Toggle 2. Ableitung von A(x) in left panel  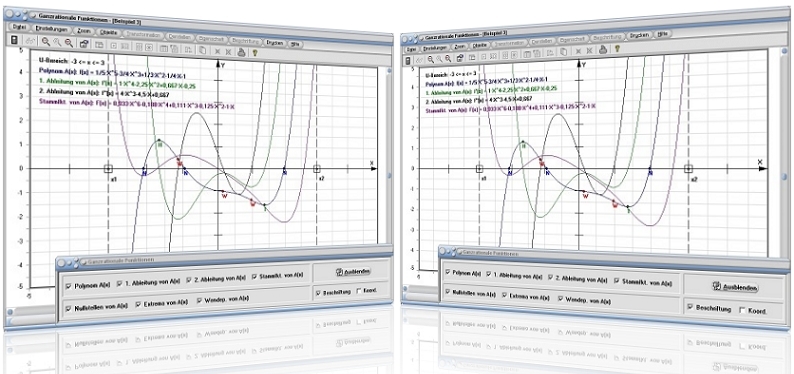click(188, 279)
